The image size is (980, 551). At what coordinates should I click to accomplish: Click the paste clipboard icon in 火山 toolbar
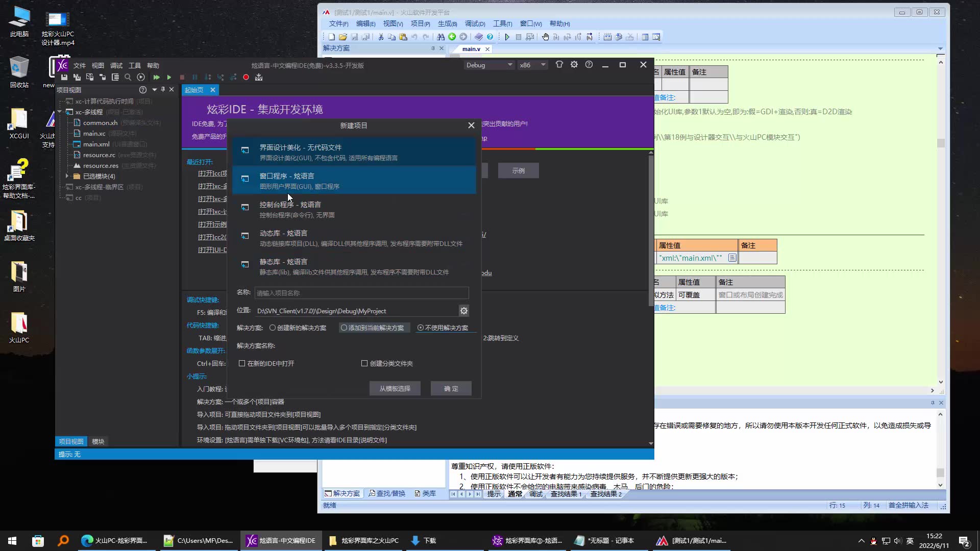403,37
